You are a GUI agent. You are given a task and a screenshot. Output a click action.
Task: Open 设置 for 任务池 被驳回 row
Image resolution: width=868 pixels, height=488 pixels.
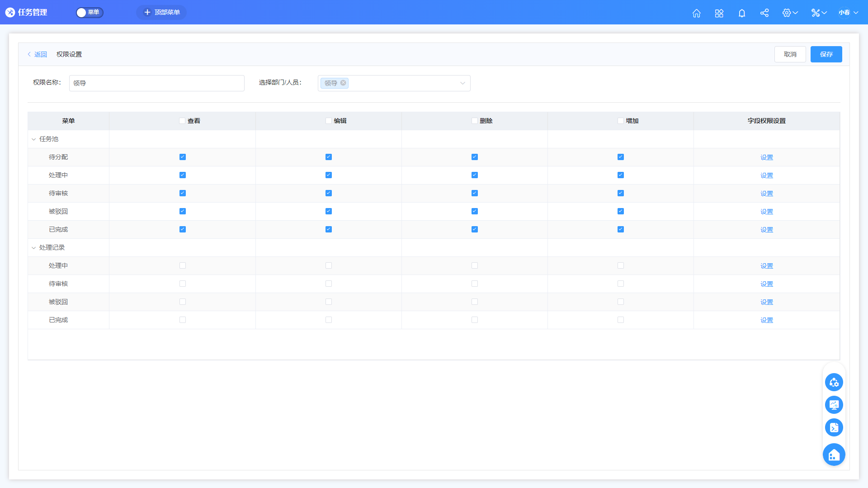(766, 212)
